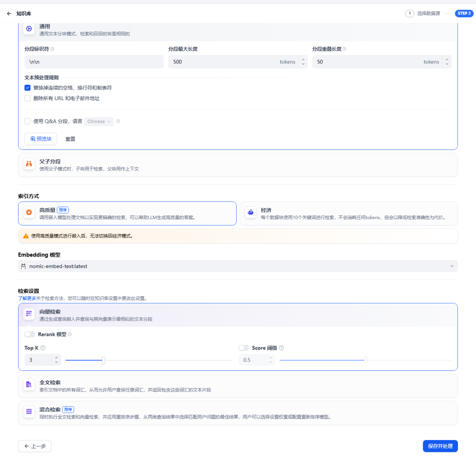
Task: Enable the Score 阈值 toggle
Action: click(x=244, y=348)
